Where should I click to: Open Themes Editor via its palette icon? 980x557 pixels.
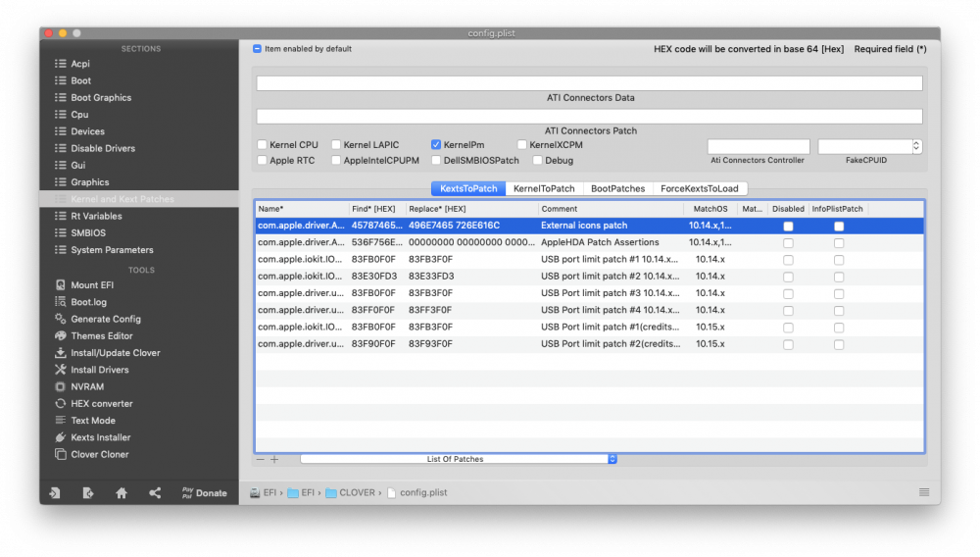pyautogui.click(x=61, y=335)
